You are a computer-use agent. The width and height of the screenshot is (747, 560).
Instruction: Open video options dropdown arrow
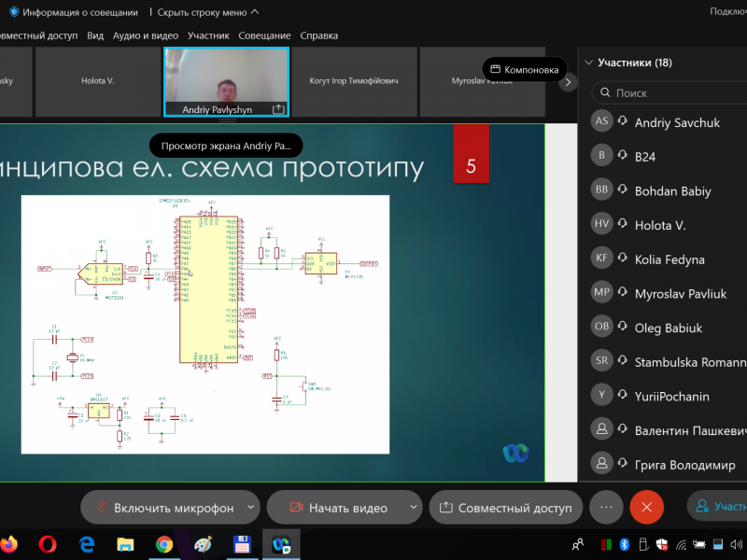[413, 508]
